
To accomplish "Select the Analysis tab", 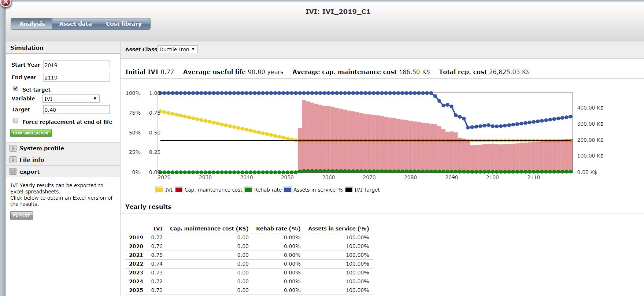I will 32,24.
